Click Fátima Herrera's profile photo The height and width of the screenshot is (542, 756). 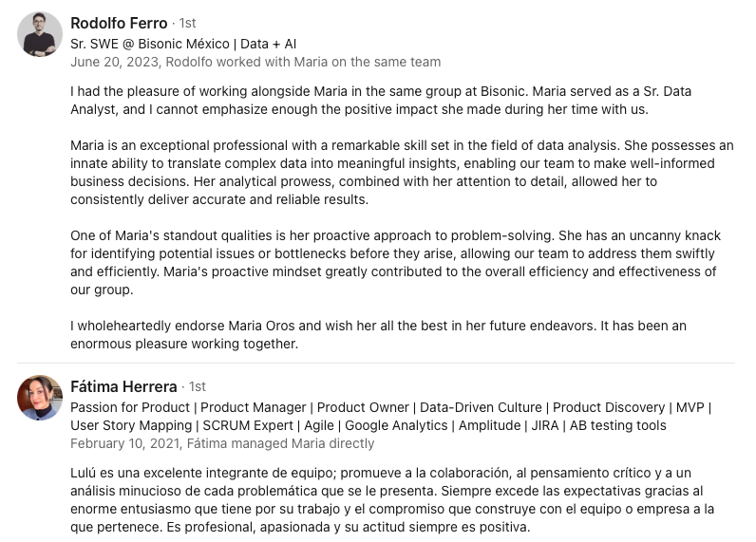pos(40,398)
